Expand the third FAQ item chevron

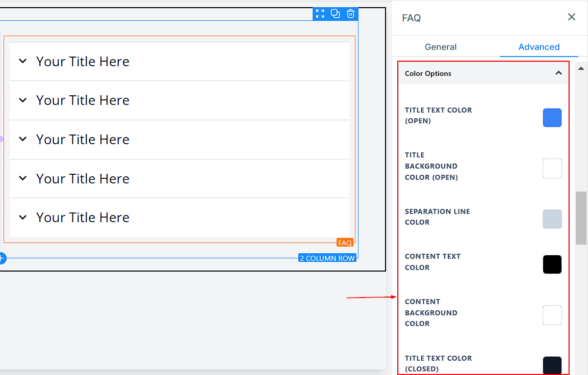(22, 139)
